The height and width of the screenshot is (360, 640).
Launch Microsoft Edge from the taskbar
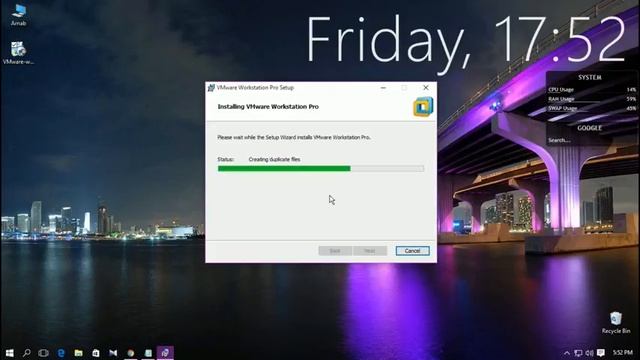(61, 353)
